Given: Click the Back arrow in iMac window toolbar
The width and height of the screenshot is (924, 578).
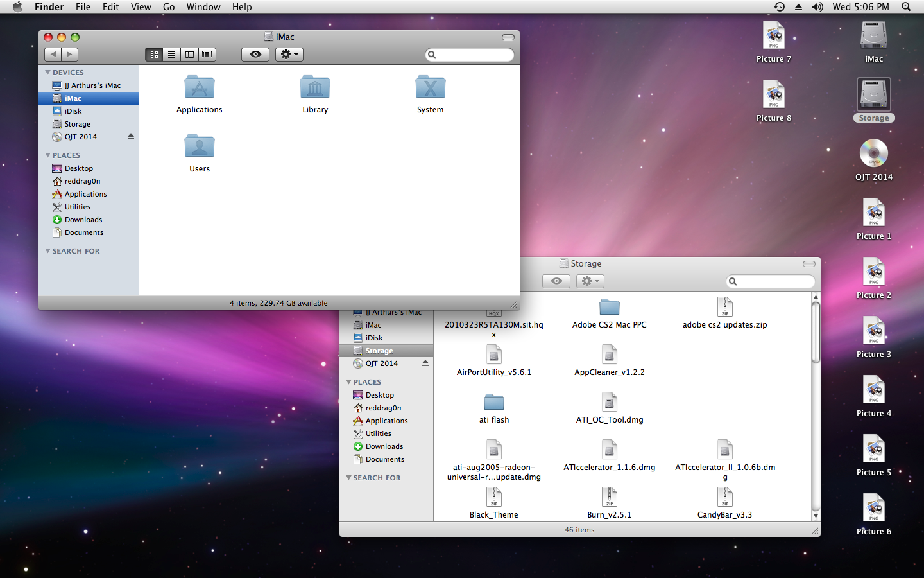Looking at the screenshot, I should click(53, 55).
